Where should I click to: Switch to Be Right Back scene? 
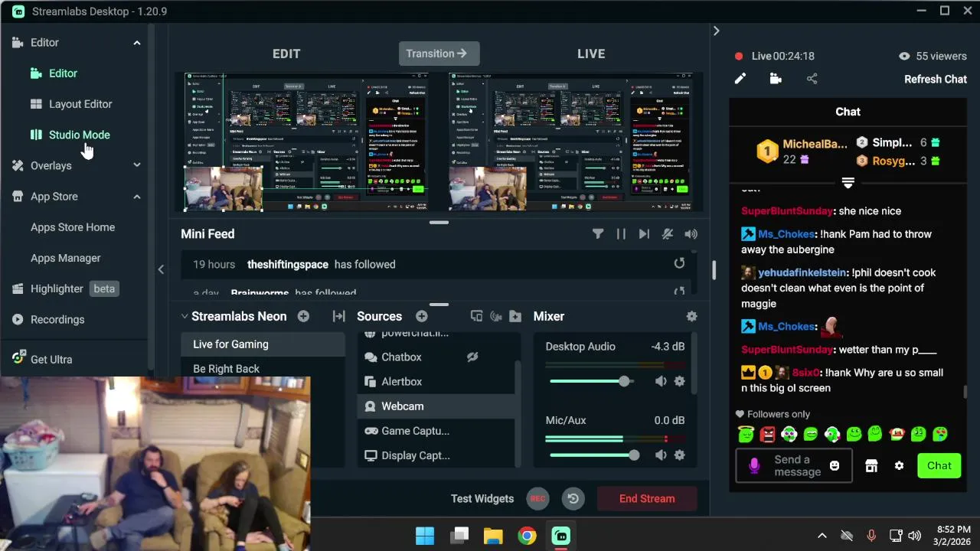[x=263, y=369]
